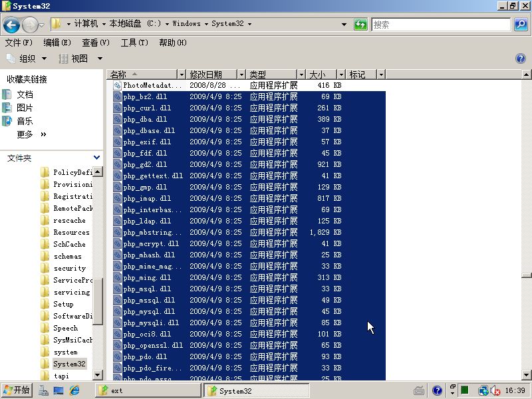532x399 pixels.
Task: Click the Forward navigation arrow
Action: pyautogui.click(x=30, y=25)
